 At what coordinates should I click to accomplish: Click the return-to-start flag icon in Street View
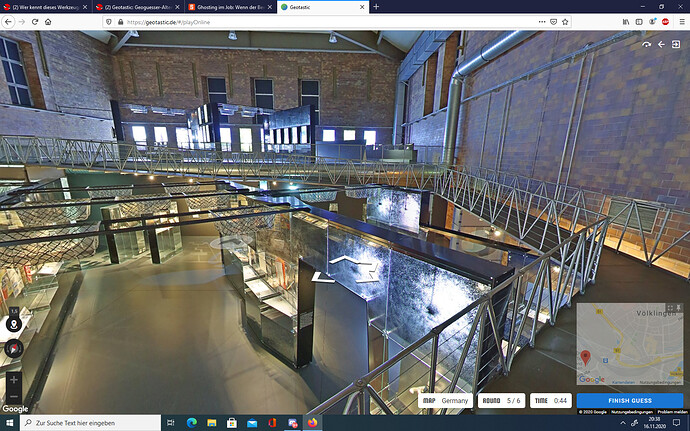[646, 44]
